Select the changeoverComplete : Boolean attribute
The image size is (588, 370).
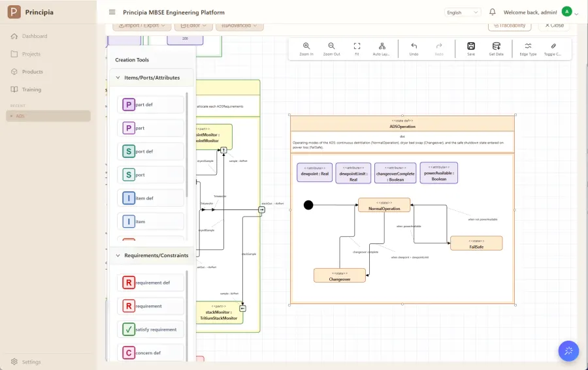[395, 173]
